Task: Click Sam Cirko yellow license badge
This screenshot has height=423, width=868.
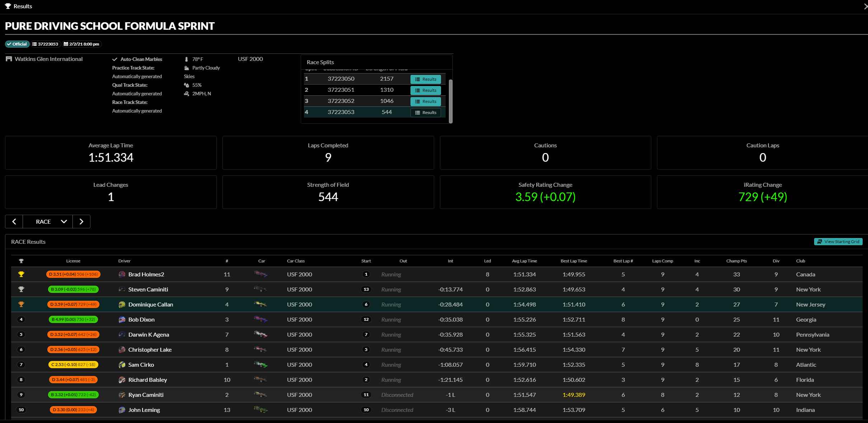Action: coord(73,365)
